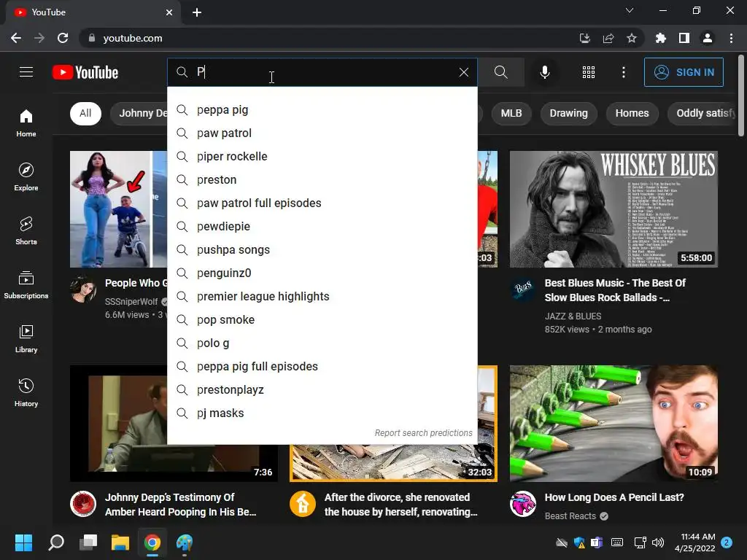Choose the 'preston' suggestion
The image size is (747, 560).
point(322,180)
